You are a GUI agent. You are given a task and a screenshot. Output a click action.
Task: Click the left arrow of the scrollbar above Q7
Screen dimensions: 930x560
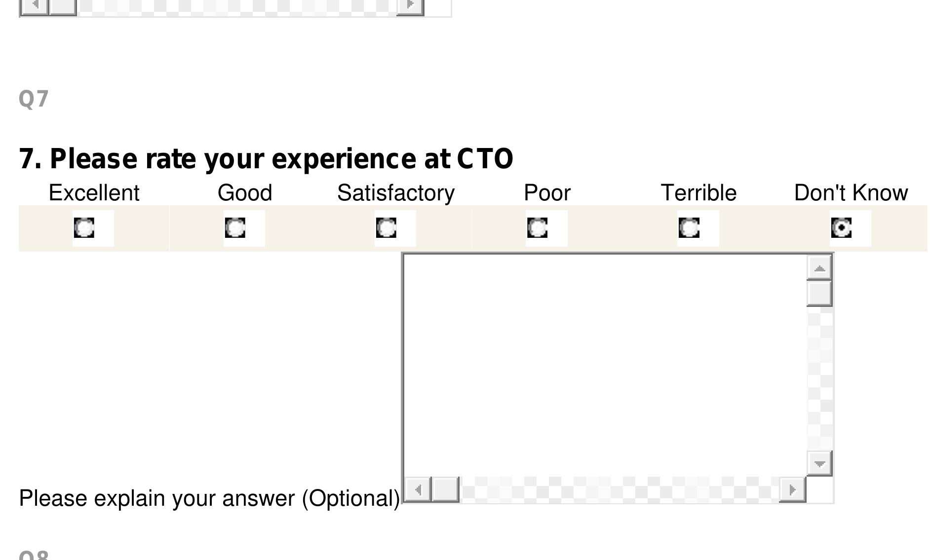tap(35, 6)
